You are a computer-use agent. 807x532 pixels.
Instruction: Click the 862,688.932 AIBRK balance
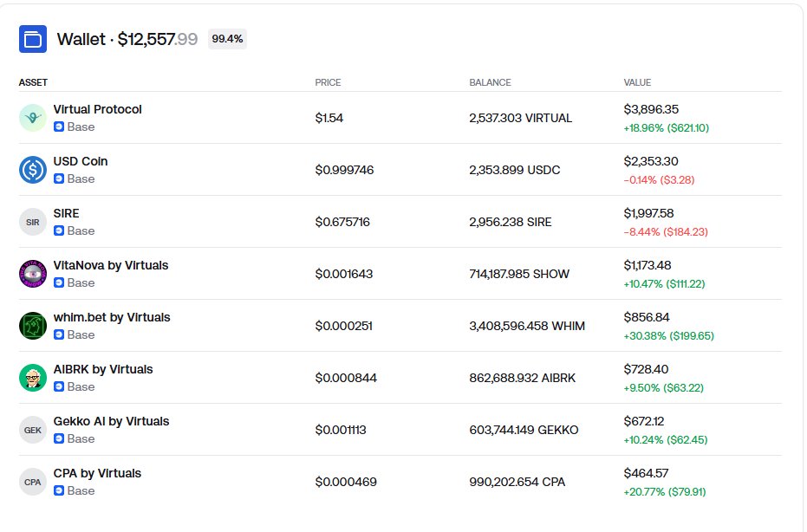pyautogui.click(x=523, y=378)
